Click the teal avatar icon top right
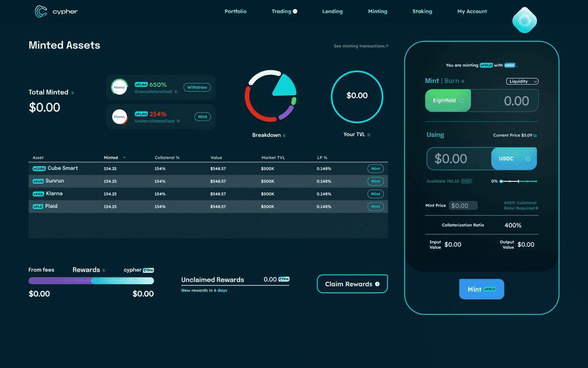The height and width of the screenshot is (368, 588). tap(525, 20)
